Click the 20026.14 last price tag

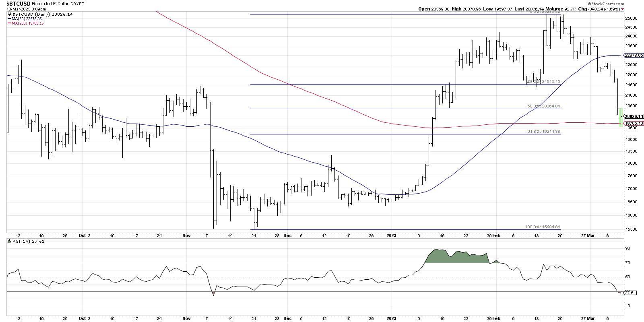(633, 117)
